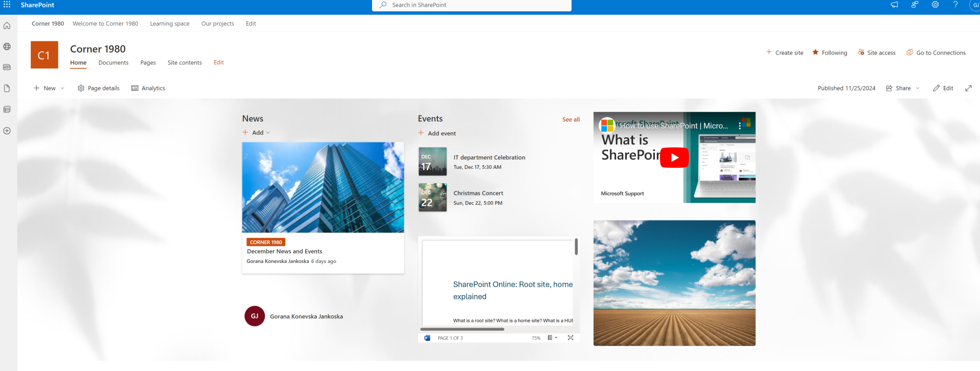980x371 pixels.
Task: Expand the New dropdown chevron
Action: (62, 88)
